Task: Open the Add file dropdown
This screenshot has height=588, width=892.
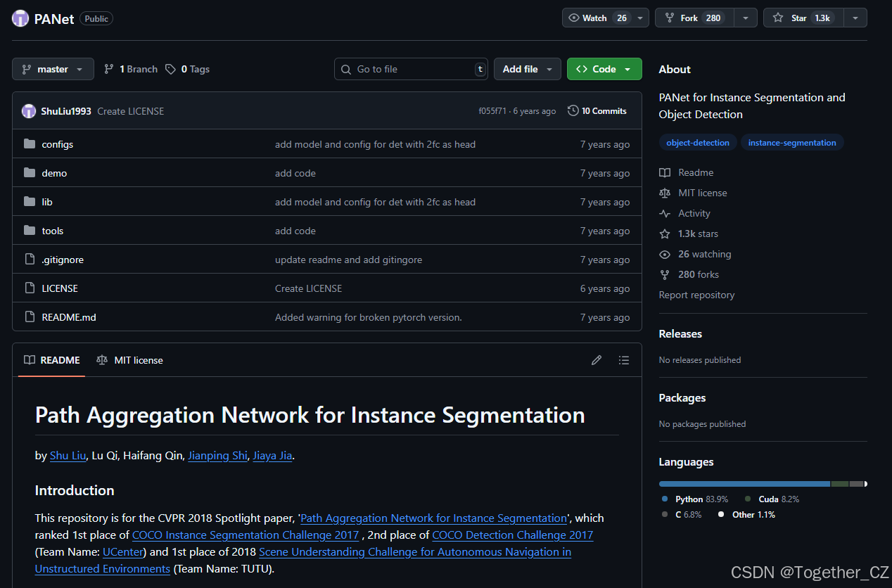Action: (x=528, y=69)
